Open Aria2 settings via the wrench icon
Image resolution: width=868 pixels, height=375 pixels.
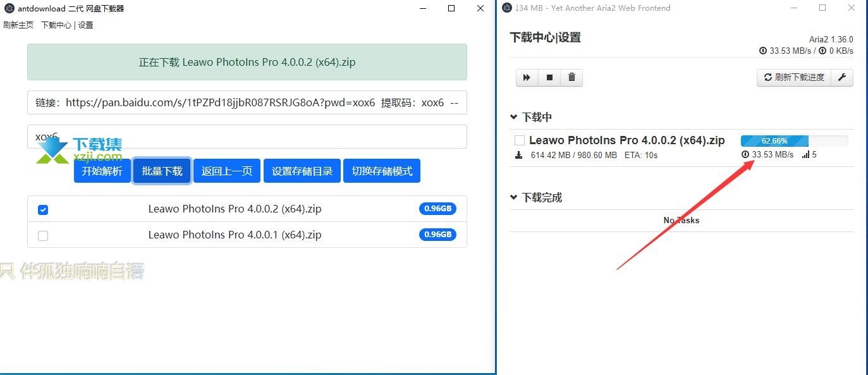click(842, 78)
